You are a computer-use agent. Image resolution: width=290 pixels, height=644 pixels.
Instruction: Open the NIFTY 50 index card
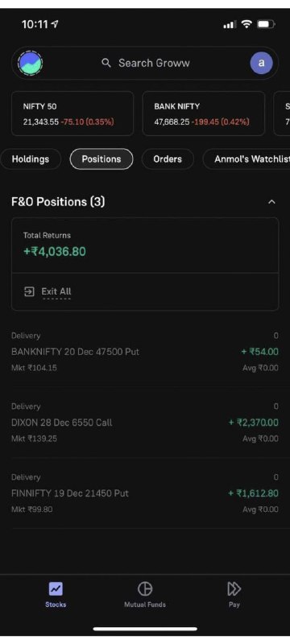pos(72,114)
